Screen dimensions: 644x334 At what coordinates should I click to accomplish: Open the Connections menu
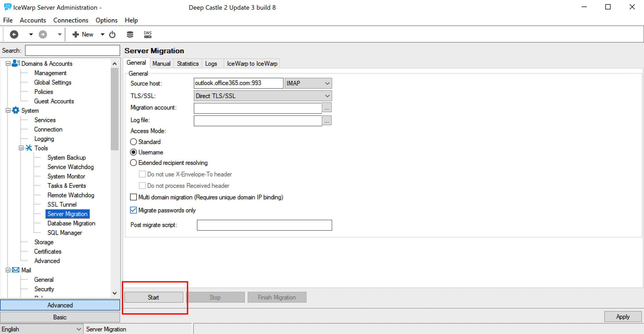[x=71, y=20]
